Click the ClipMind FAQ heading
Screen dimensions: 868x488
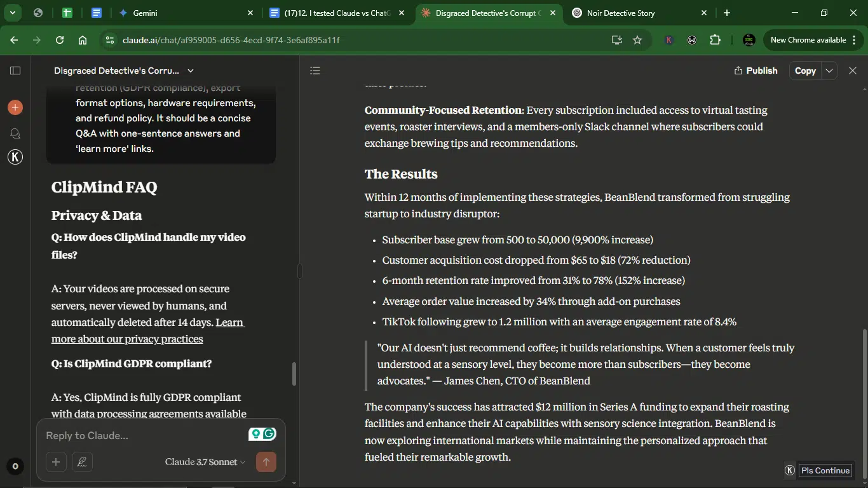[104, 187]
